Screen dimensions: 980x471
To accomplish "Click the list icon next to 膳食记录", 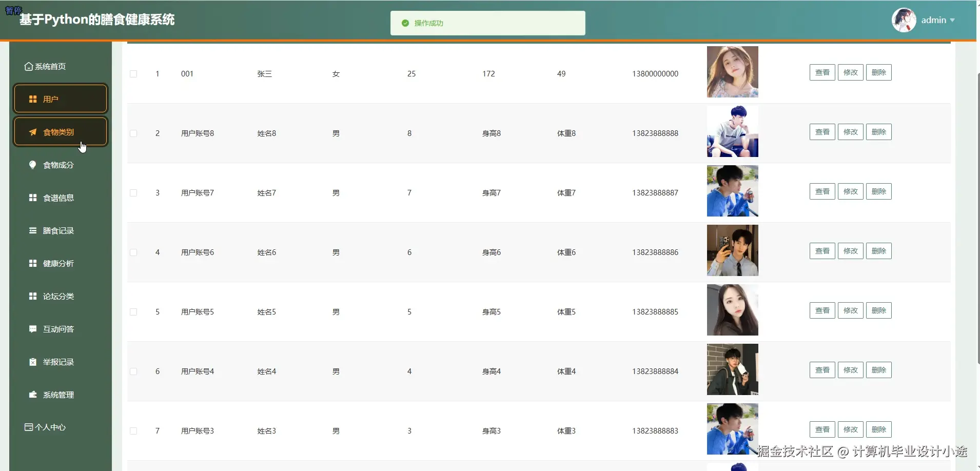I will coord(33,230).
